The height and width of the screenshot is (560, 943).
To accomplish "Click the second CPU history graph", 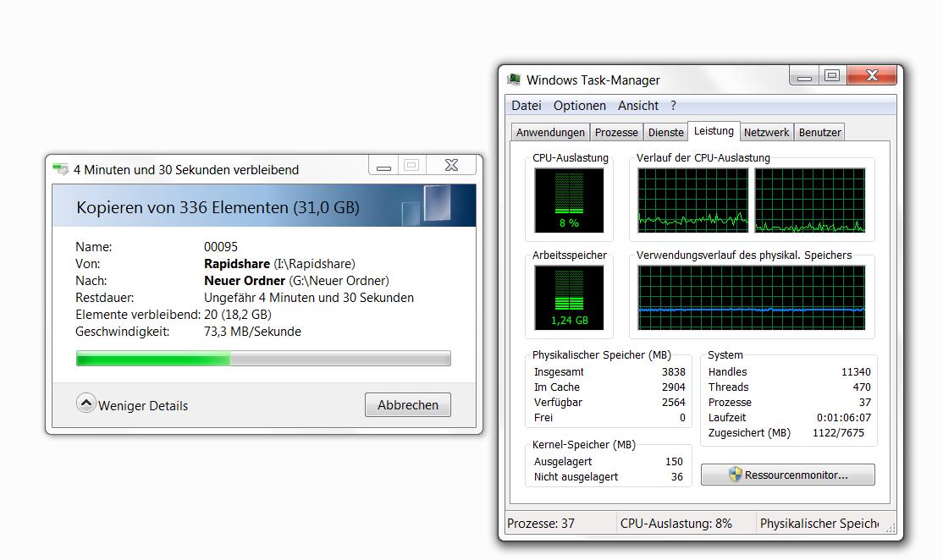I will pos(810,200).
